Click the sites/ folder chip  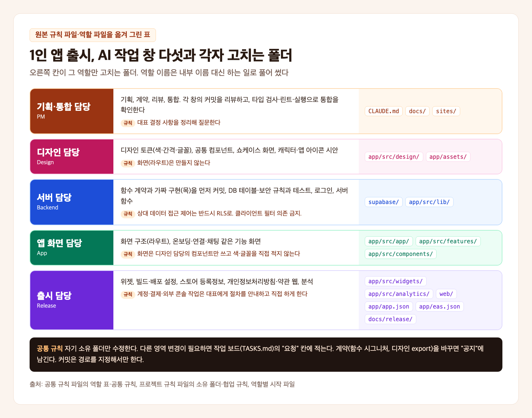(x=446, y=111)
